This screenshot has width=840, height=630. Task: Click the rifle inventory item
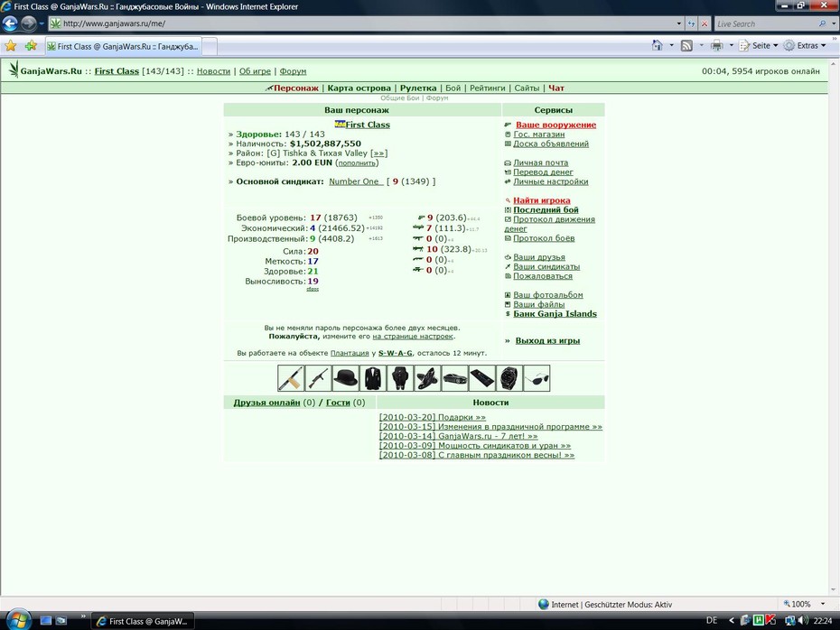pos(318,378)
